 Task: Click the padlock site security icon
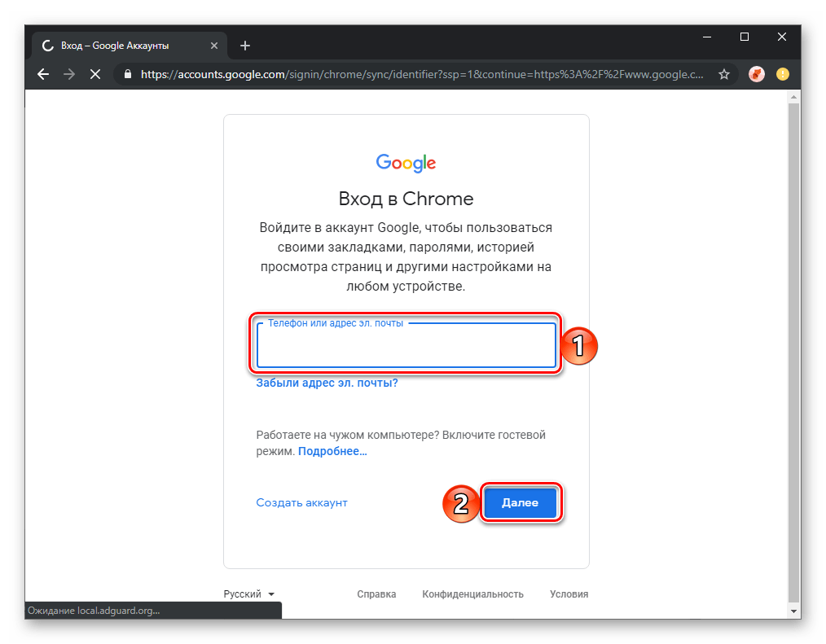click(x=127, y=74)
